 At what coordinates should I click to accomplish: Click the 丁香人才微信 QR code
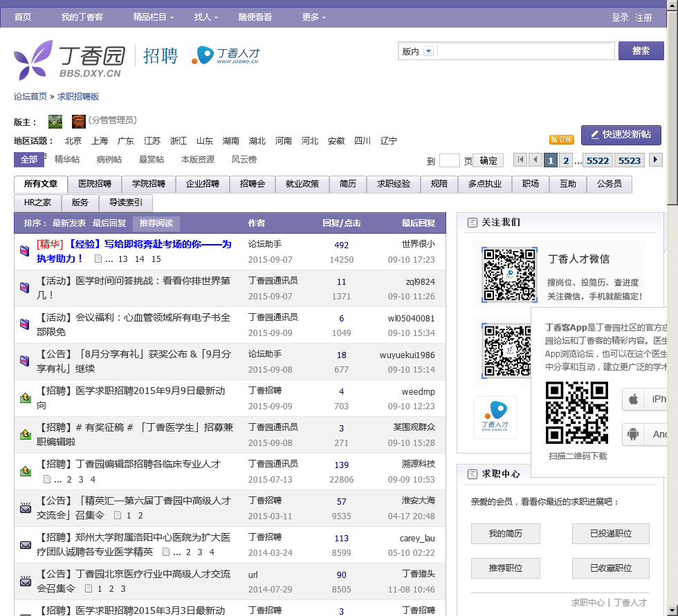(510, 274)
